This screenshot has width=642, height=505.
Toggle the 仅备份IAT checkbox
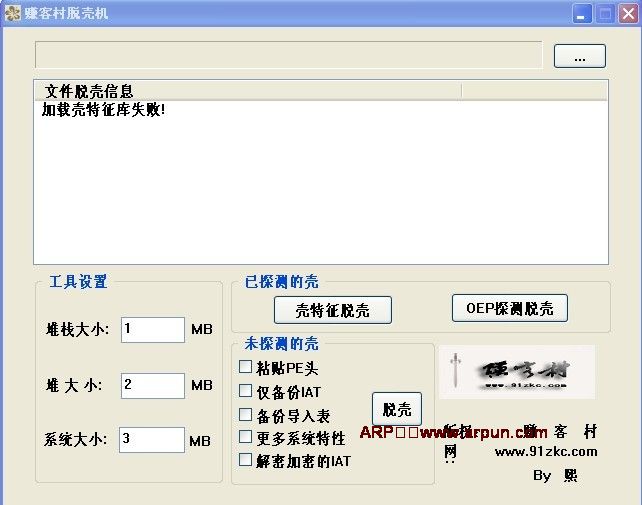[245, 390]
